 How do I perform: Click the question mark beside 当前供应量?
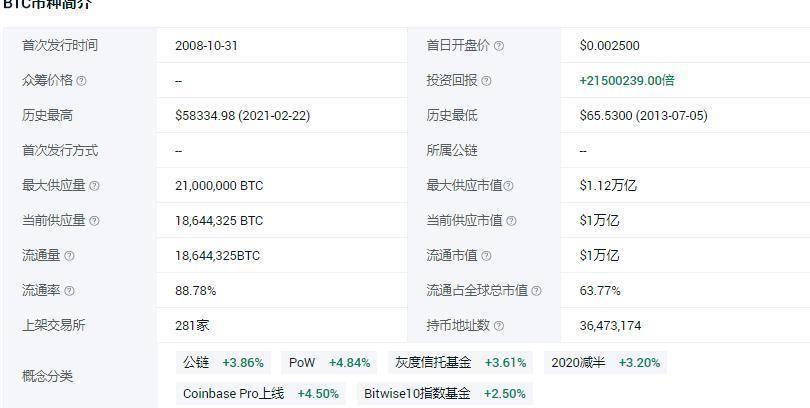94,221
